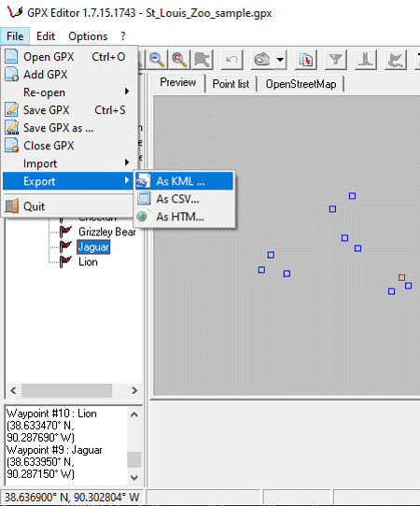Click the copy points toolbar icon
420x506 pixels.
point(306,60)
